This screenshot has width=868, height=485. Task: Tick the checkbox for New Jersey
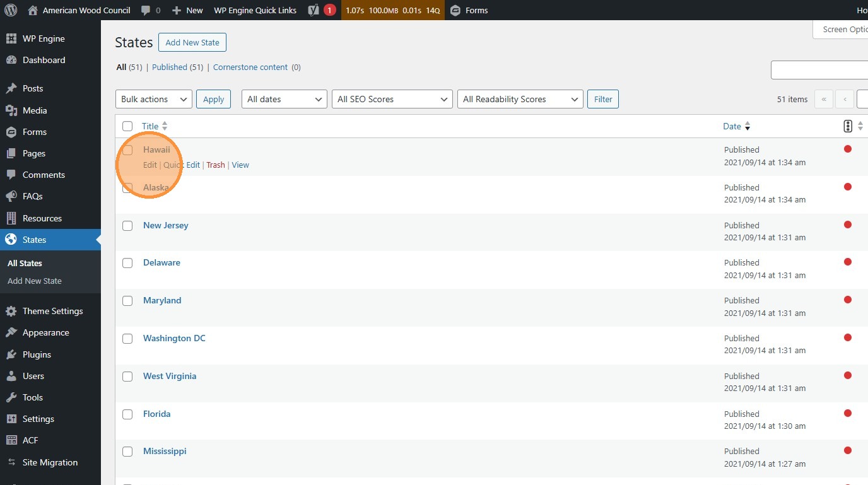tap(127, 226)
